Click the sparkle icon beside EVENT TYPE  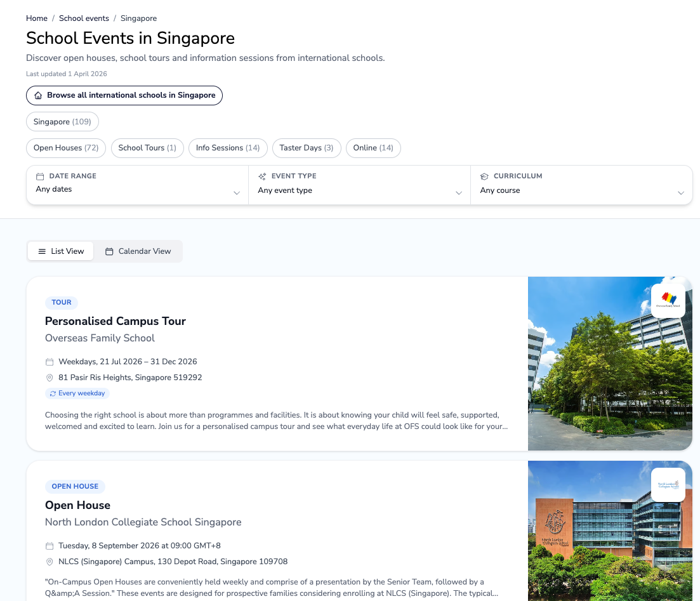click(x=262, y=176)
